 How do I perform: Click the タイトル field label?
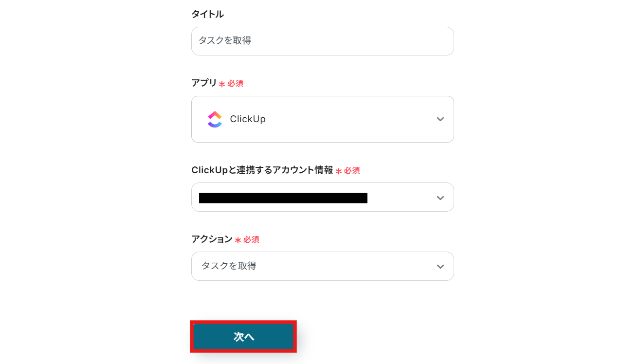(x=207, y=14)
